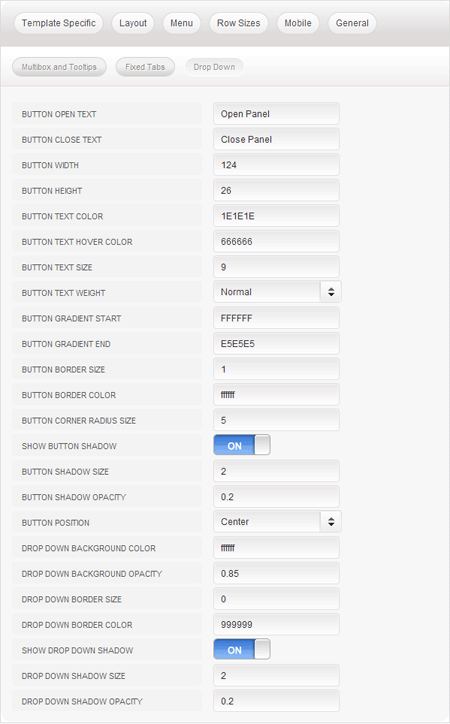This screenshot has height=724, width=450.
Task: Click the Drop Down Background Opacity field
Action: 276,573
